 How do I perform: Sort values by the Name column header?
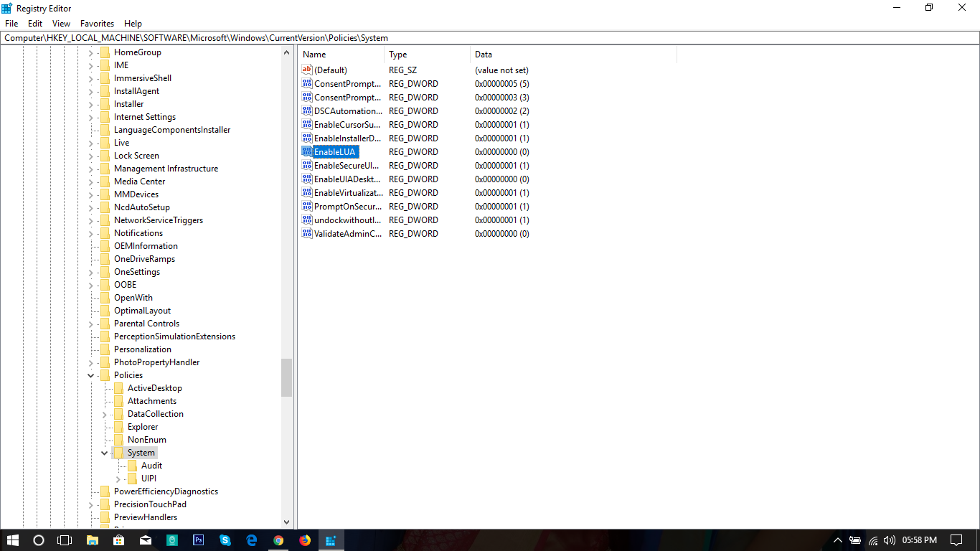click(x=341, y=55)
